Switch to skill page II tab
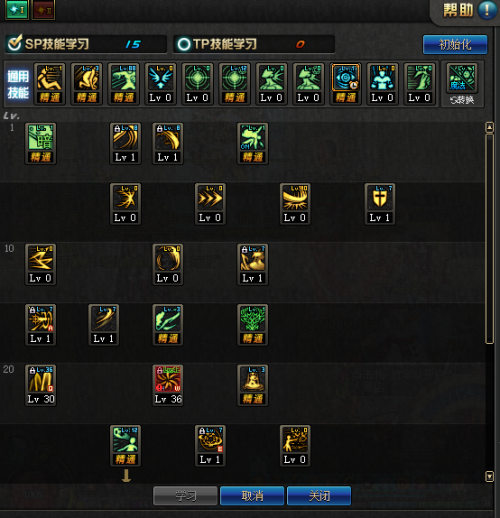Image resolution: width=500 pixels, height=518 pixels. (43, 9)
